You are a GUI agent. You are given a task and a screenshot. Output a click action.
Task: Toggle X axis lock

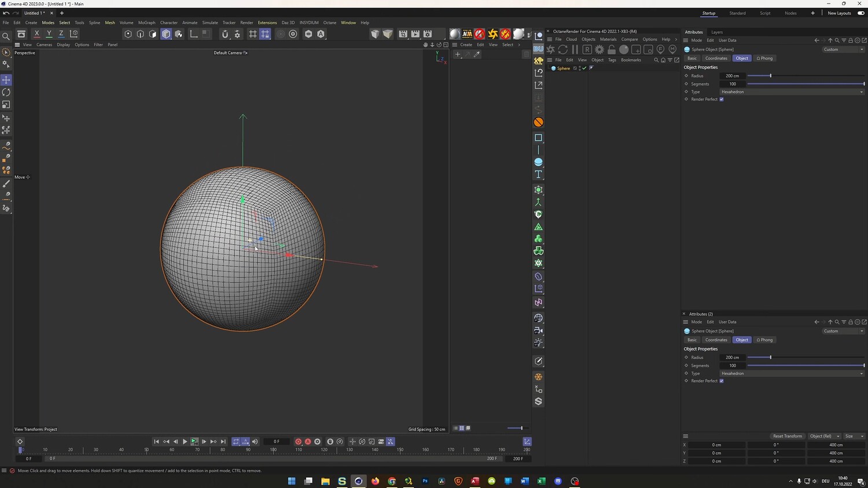click(36, 34)
